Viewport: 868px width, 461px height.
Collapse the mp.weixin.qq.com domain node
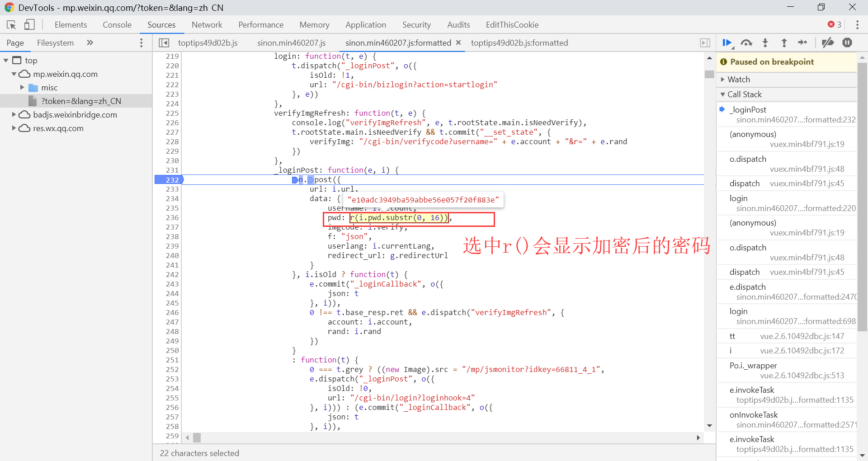[x=14, y=74]
